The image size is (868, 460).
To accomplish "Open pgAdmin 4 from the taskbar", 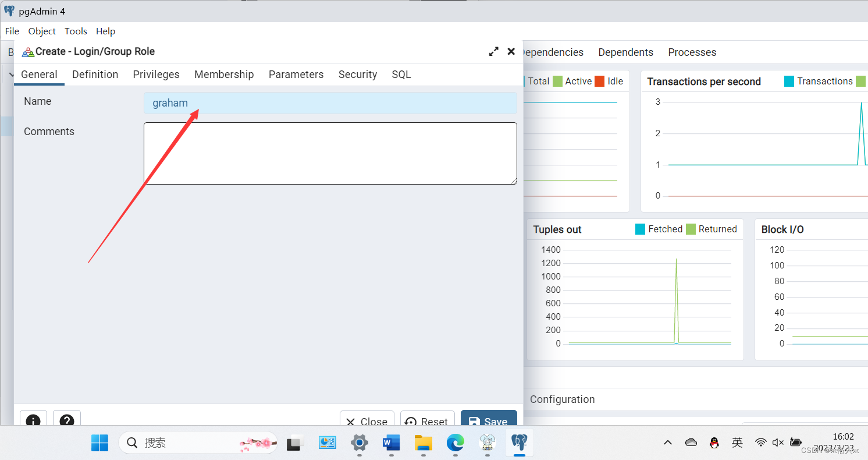I will tap(519, 443).
